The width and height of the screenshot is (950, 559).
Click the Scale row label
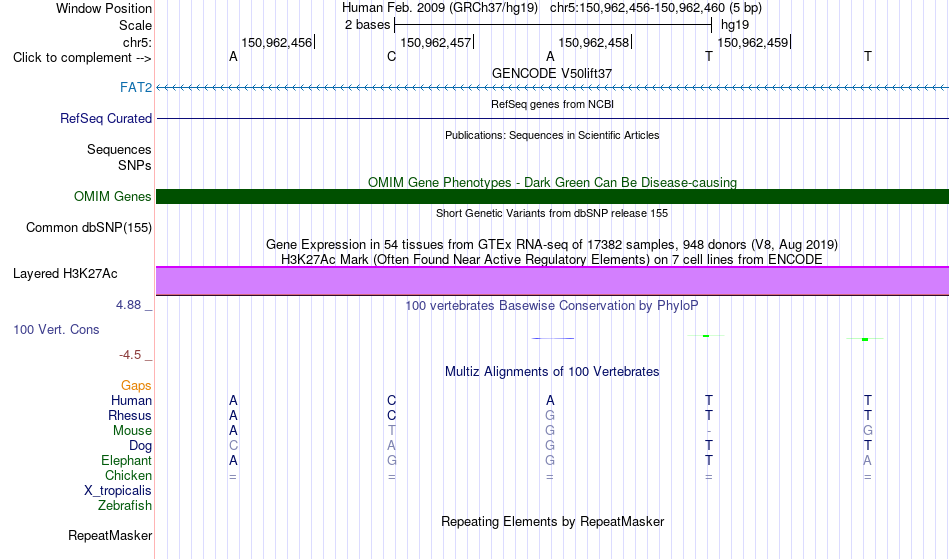[x=136, y=25]
